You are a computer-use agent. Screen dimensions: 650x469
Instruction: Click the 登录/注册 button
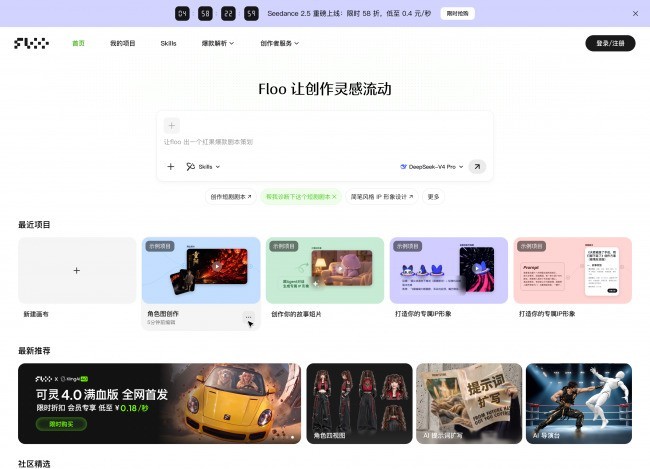click(610, 43)
